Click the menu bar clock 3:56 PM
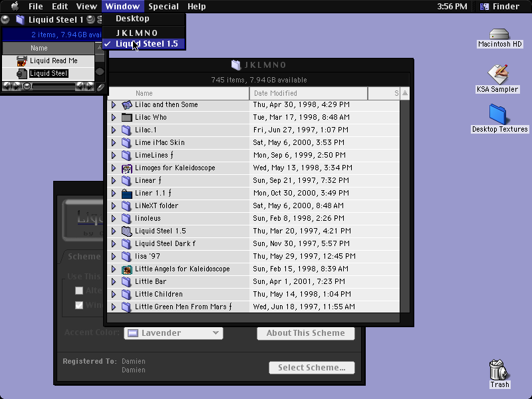532x399 pixels. click(x=452, y=7)
